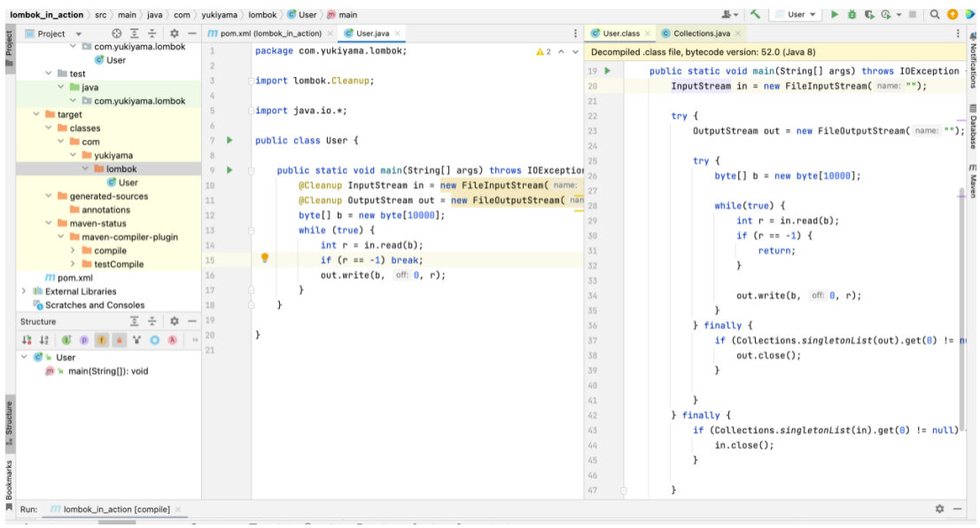
Task: Open Run panel settings gear
Action: 939,509
